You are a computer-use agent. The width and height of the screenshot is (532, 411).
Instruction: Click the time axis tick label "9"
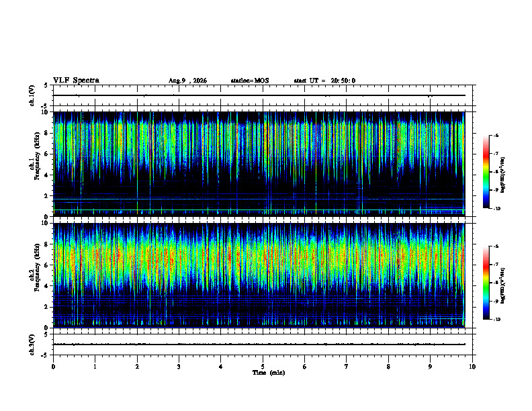coord(430,367)
